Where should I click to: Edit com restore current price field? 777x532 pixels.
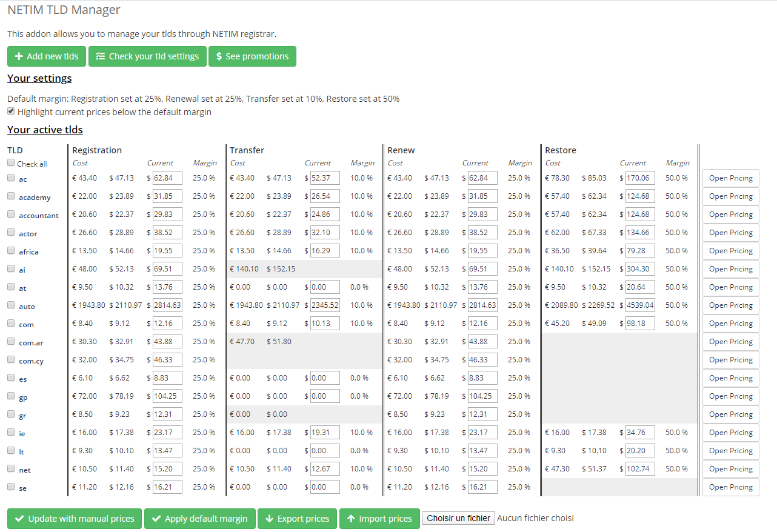pos(640,324)
